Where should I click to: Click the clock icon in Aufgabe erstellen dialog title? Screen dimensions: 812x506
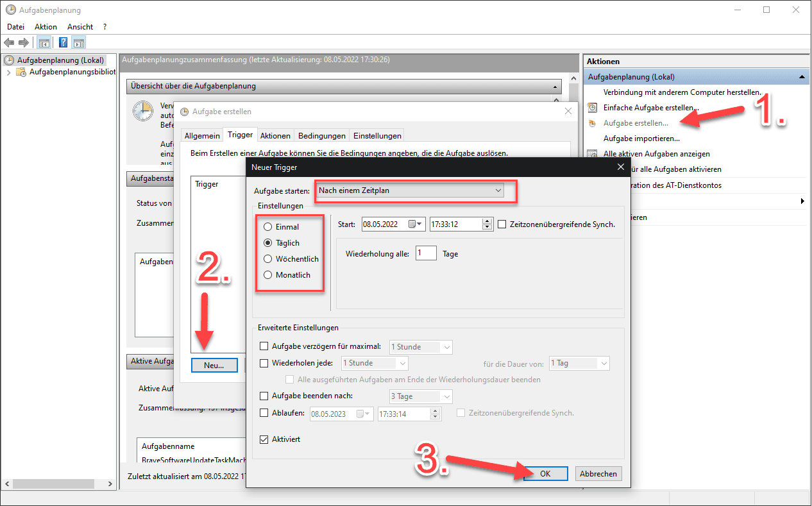(x=185, y=112)
